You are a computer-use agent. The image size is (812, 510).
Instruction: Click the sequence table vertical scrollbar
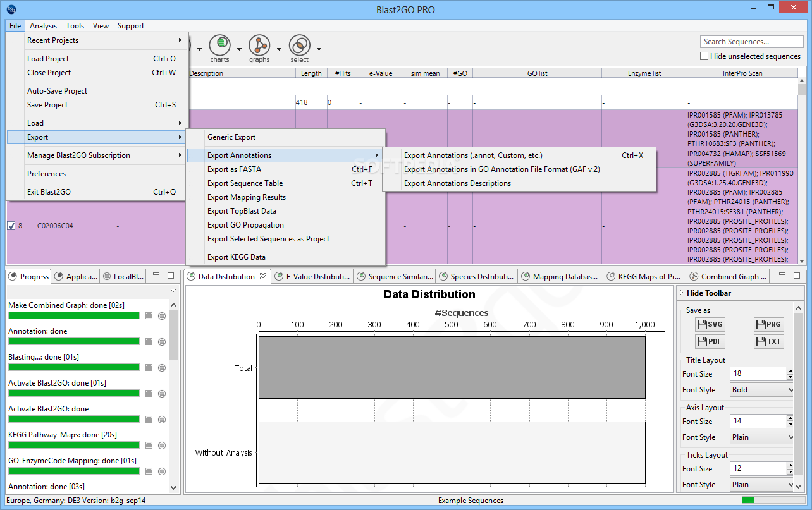point(802,171)
